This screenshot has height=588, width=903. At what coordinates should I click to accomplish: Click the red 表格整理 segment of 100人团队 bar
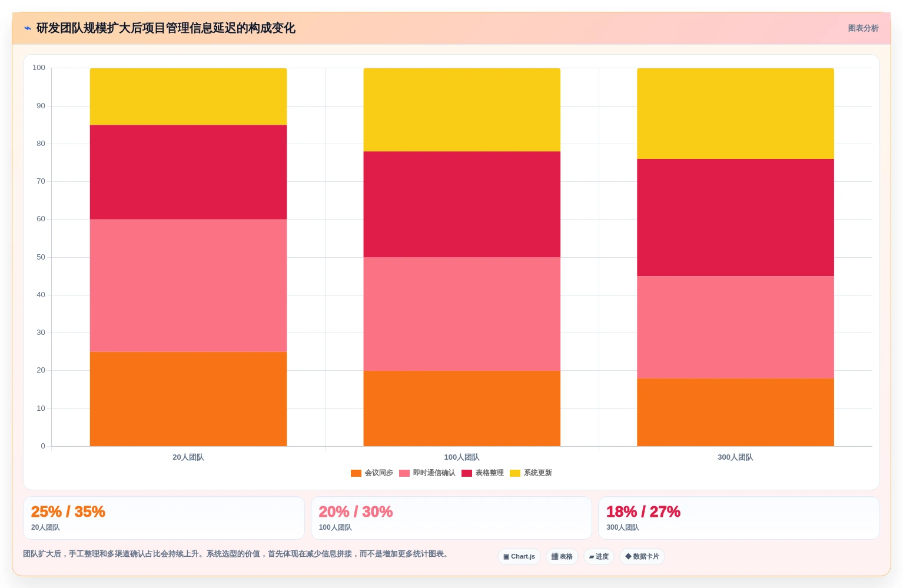pos(462,204)
